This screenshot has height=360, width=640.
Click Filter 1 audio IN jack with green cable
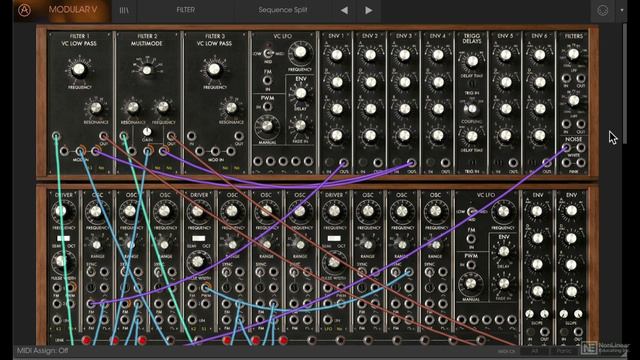point(56,136)
